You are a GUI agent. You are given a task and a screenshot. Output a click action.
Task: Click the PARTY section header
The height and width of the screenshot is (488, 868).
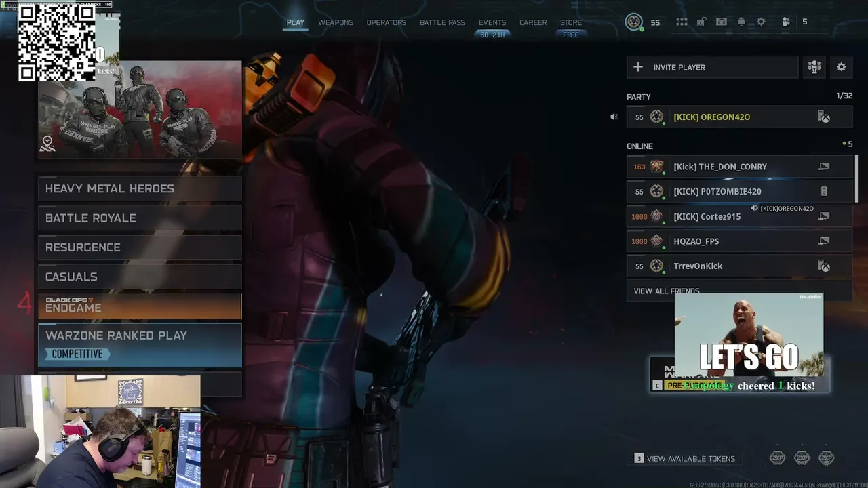(x=639, y=97)
